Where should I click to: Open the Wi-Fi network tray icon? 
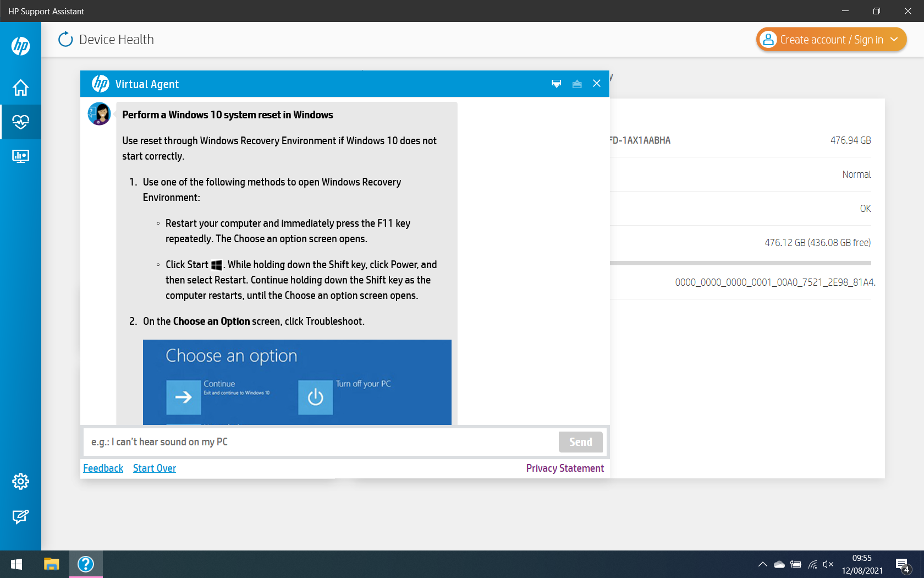812,564
